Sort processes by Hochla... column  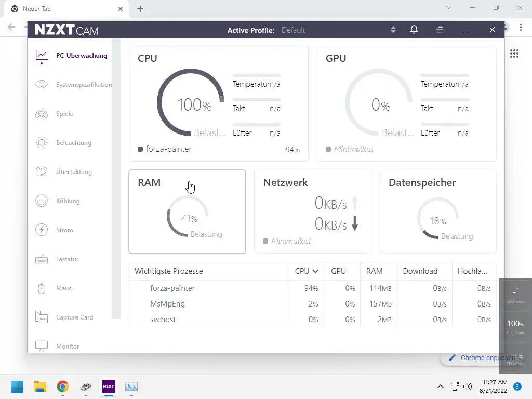[472, 271]
